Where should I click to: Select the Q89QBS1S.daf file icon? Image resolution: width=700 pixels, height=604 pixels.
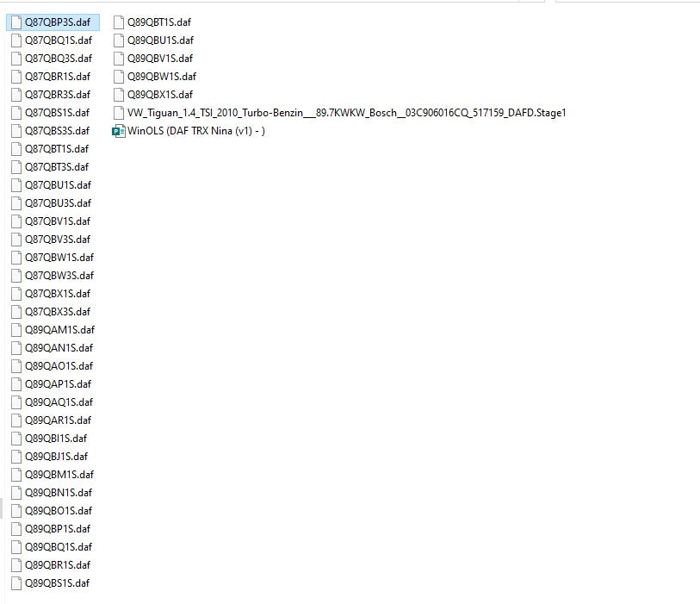click(16, 583)
